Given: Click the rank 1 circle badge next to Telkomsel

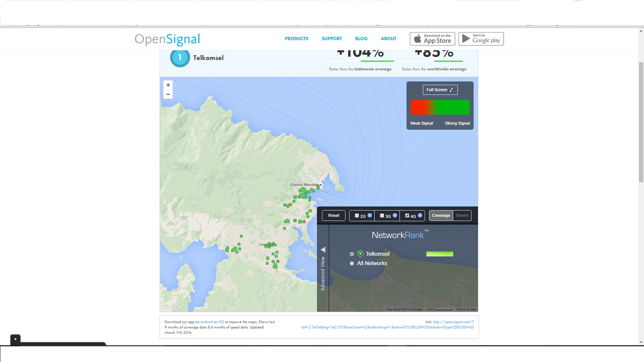Looking at the screenshot, I should pos(180,58).
